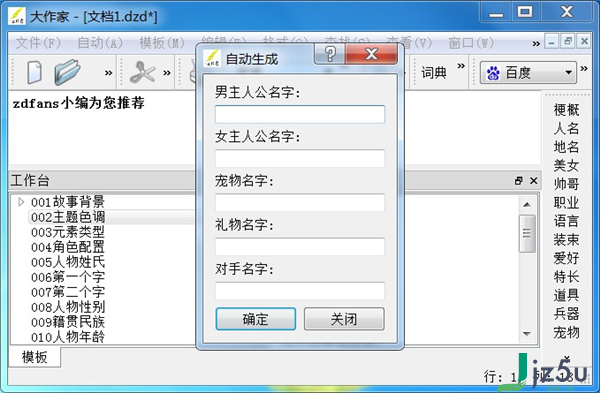Viewport: 600px width, 393px height.
Task: Expand overflow after 百度 search box
Action: point(584,68)
